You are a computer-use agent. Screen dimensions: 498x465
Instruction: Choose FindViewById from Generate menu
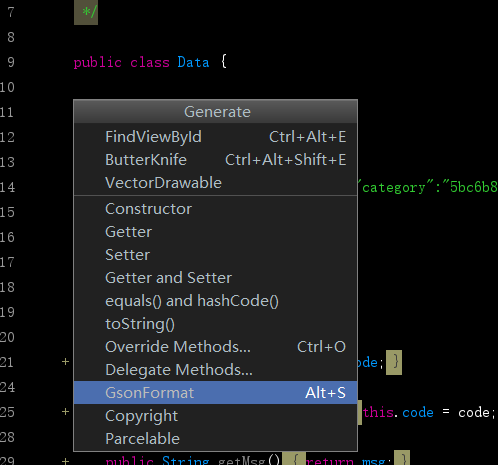pyautogui.click(x=215, y=137)
